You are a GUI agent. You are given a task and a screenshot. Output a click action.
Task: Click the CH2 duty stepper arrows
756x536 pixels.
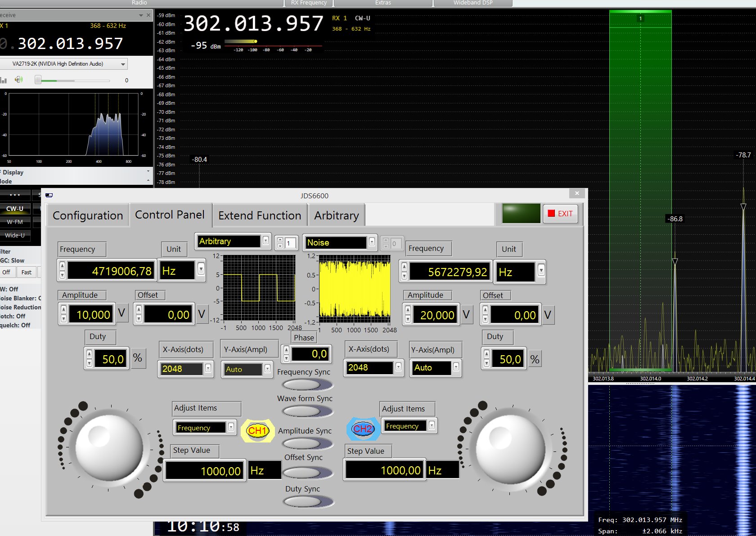click(486, 358)
